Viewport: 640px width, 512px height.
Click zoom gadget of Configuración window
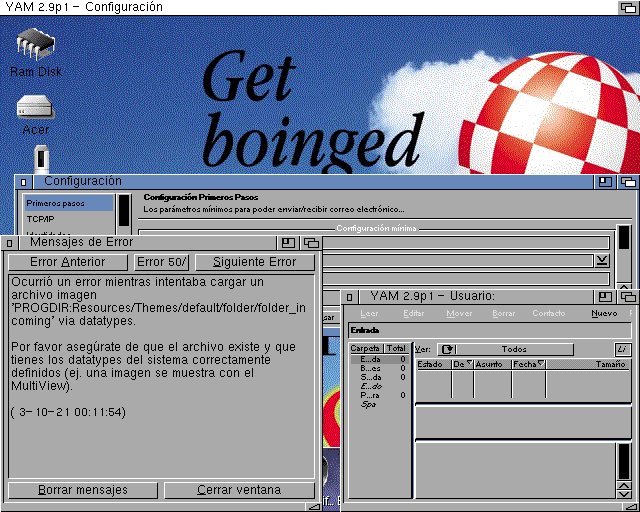(605, 182)
